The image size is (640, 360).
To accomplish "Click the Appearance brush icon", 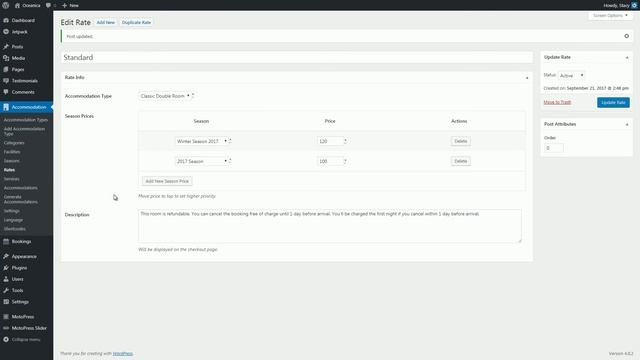I will click(x=6, y=257).
